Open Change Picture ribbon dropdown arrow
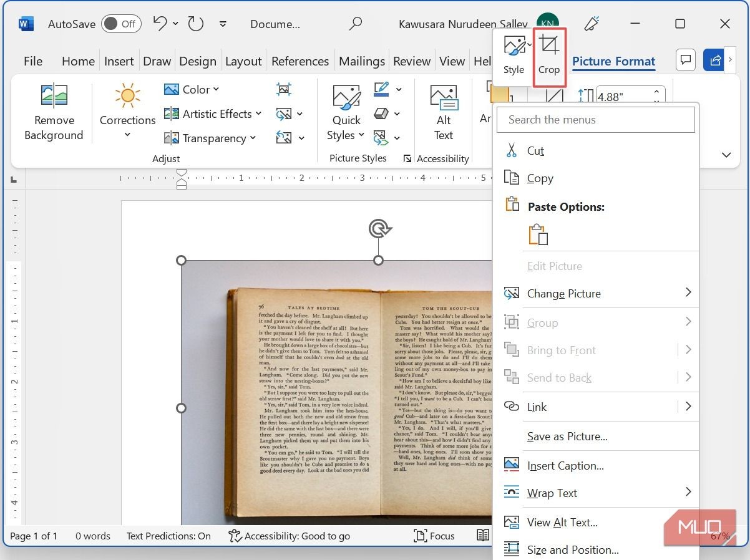 300,114
